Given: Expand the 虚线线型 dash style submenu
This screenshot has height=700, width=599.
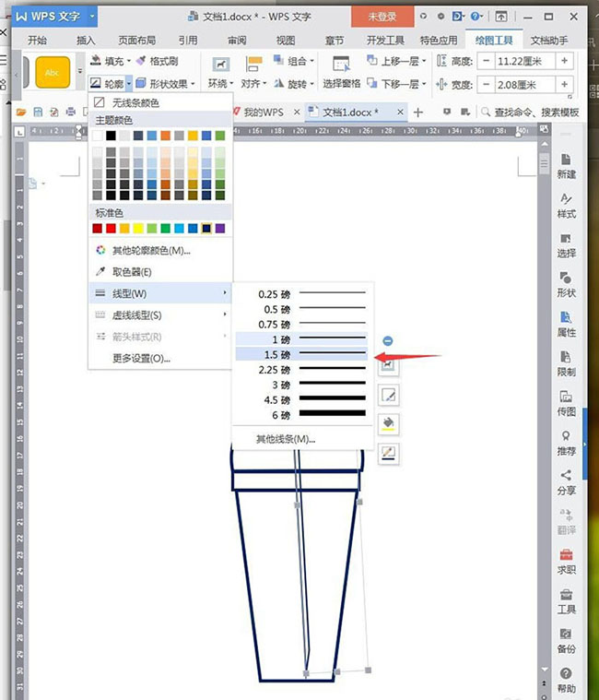Looking at the screenshot, I should click(x=161, y=315).
